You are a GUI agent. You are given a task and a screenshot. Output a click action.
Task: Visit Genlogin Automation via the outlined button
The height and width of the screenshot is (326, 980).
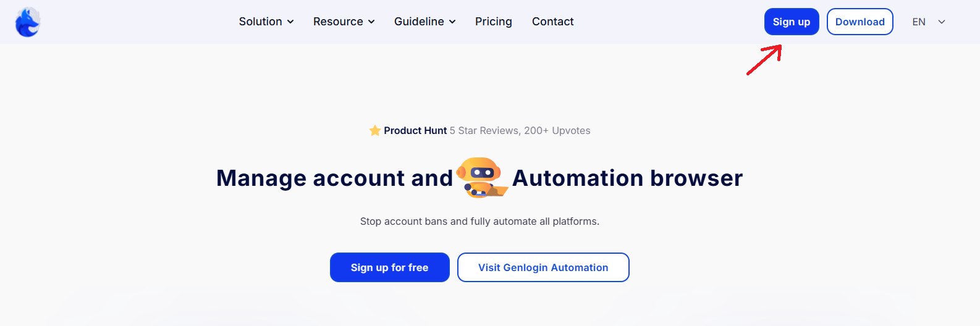click(543, 267)
